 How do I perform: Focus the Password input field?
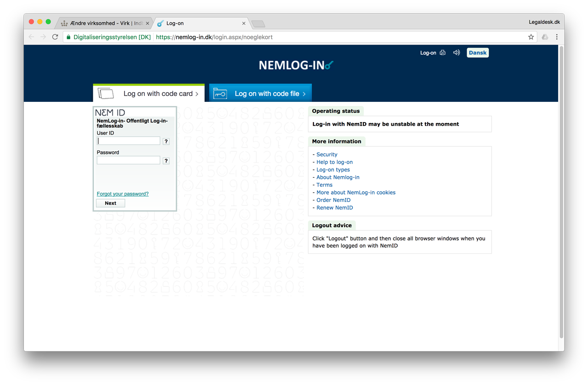click(x=129, y=160)
